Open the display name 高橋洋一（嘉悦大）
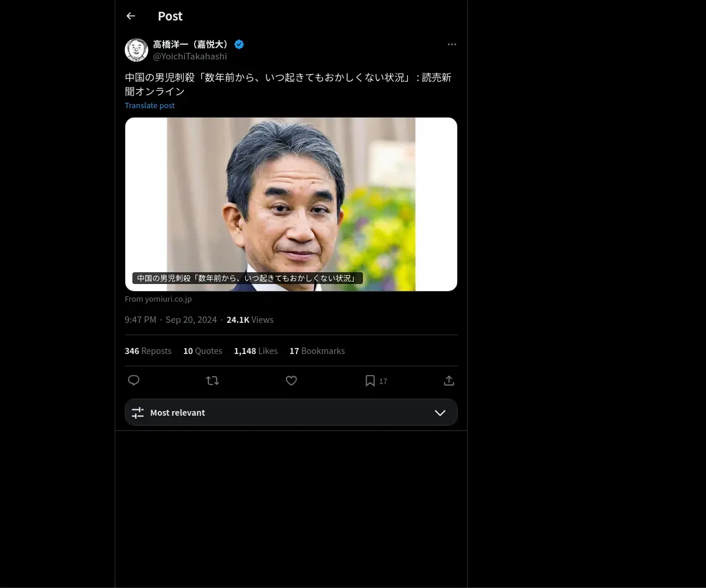The height and width of the screenshot is (588, 706). (x=192, y=44)
